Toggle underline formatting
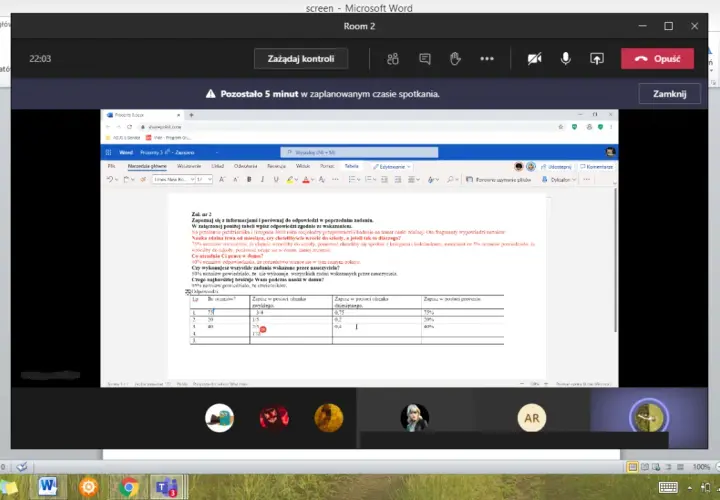 pos(276,180)
